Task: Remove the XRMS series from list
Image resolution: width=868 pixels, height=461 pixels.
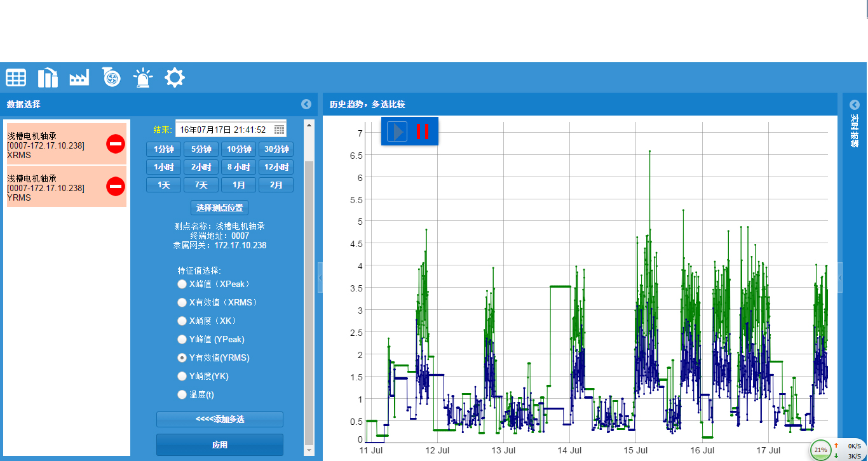Action: (x=116, y=144)
